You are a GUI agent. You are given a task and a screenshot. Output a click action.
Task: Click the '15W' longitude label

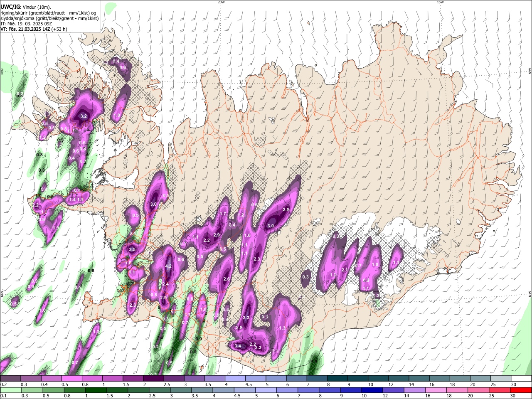point(440,2)
